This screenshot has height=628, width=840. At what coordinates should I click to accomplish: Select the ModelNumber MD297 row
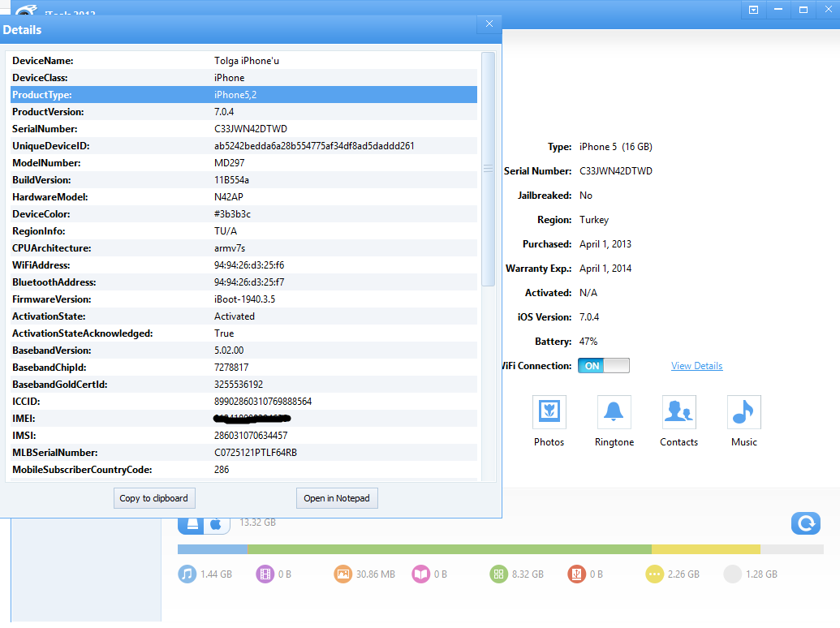point(243,163)
